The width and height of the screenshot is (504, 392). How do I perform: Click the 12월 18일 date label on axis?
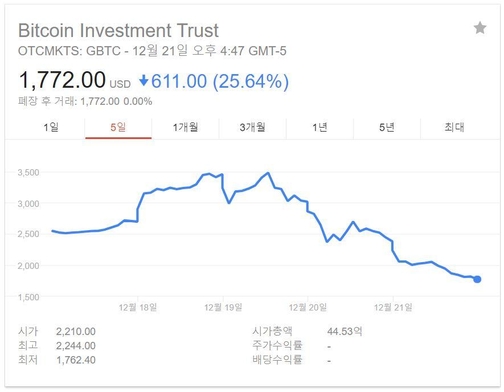point(138,307)
